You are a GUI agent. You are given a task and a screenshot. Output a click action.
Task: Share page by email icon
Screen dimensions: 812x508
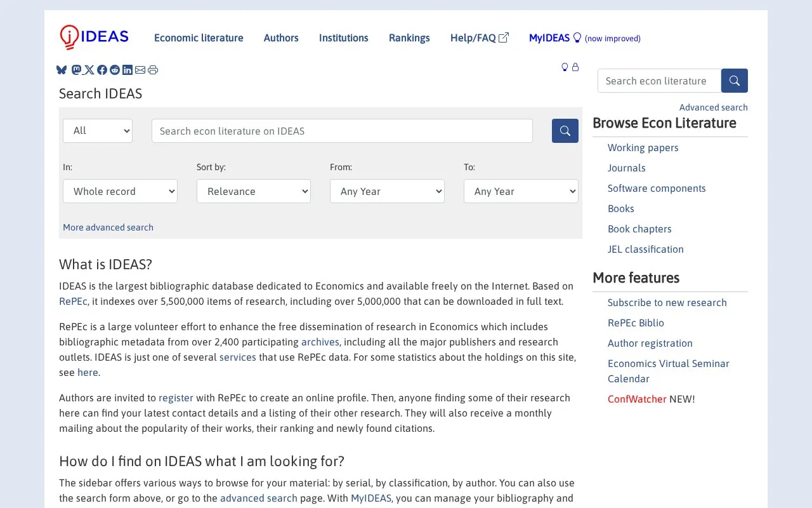pos(140,70)
